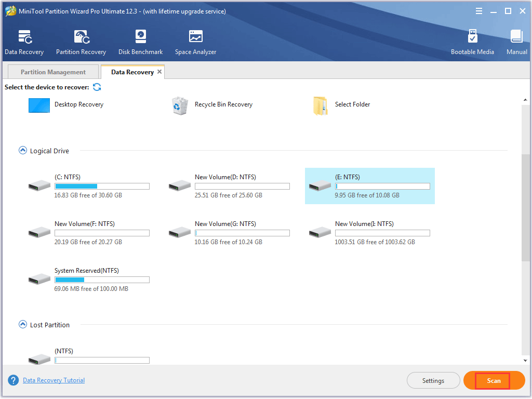
Task: Click the "Select Folder" label
Action: tap(353, 104)
